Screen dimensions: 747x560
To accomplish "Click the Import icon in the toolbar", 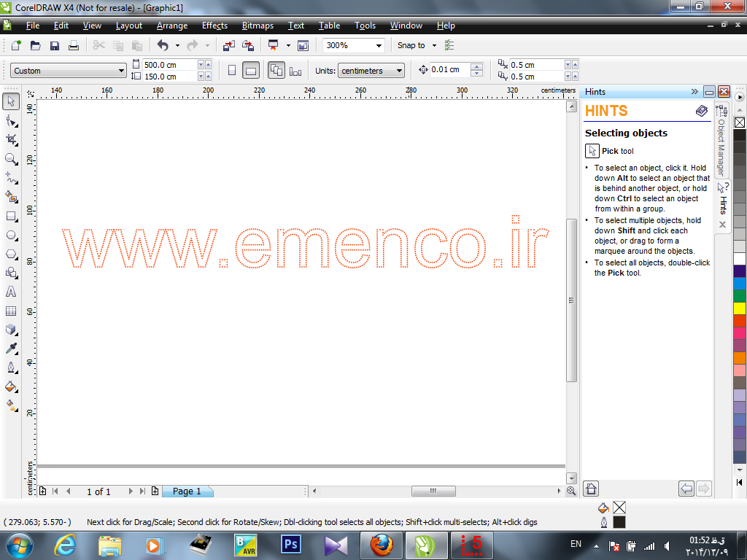I will coord(228,46).
